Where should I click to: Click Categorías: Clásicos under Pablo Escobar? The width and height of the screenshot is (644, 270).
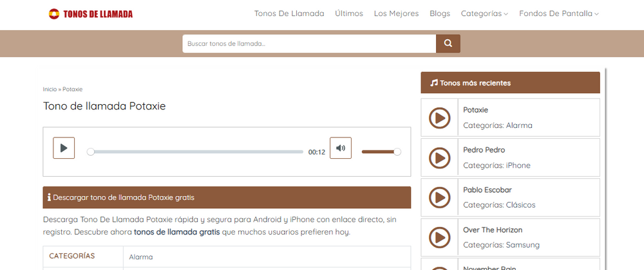click(x=500, y=205)
